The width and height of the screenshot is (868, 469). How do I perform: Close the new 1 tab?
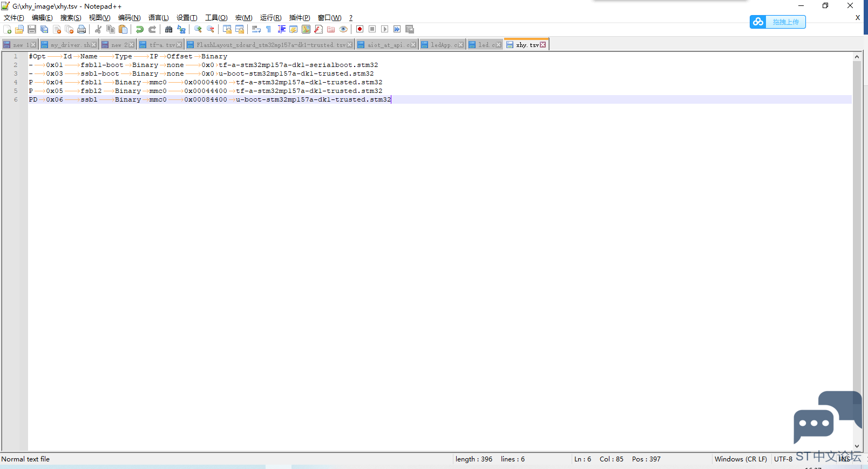[33, 45]
